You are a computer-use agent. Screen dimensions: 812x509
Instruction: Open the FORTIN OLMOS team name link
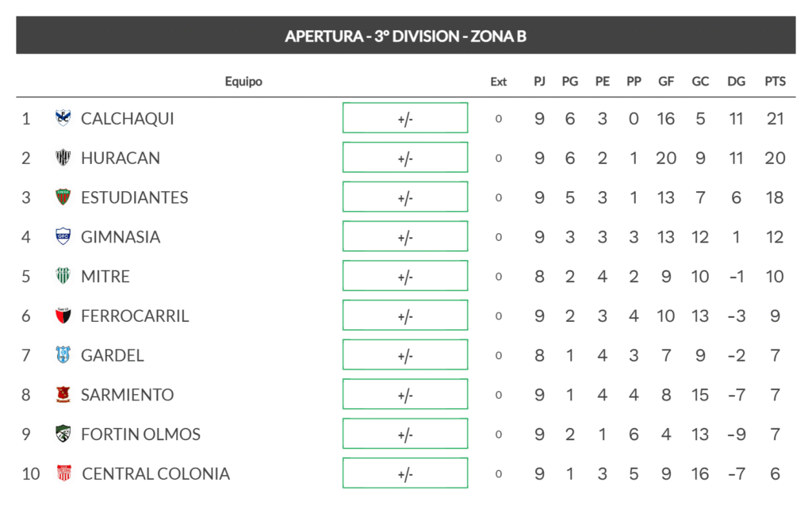[x=140, y=434]
